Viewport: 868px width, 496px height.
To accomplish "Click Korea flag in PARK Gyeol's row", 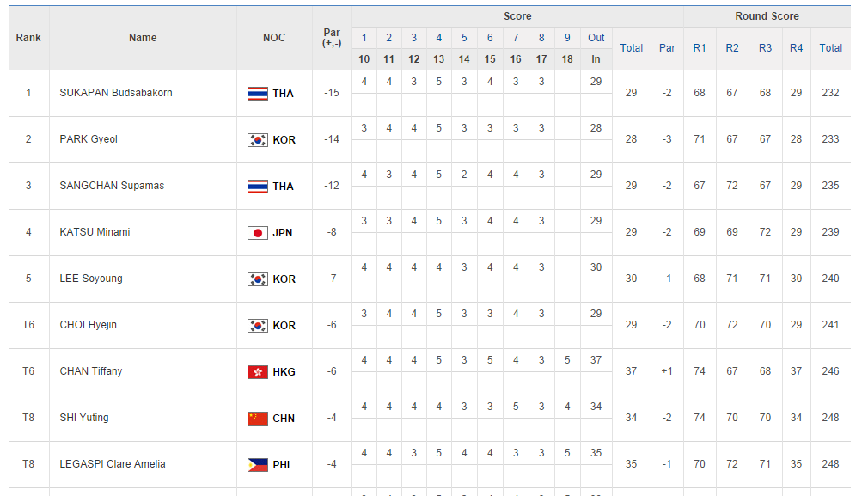I will (x=258, y=140).
